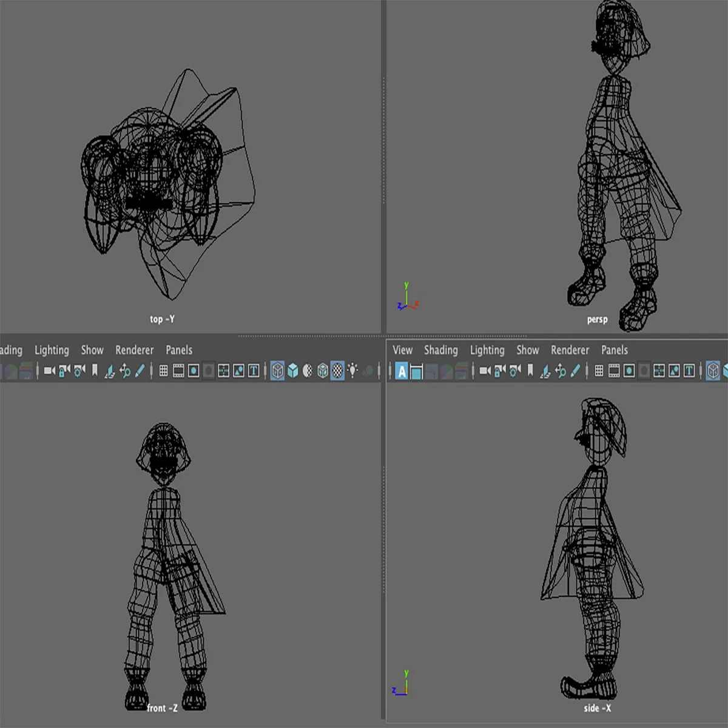Click the 'side -X' view label
Screen dimensions: 728x728
(598, 708)
